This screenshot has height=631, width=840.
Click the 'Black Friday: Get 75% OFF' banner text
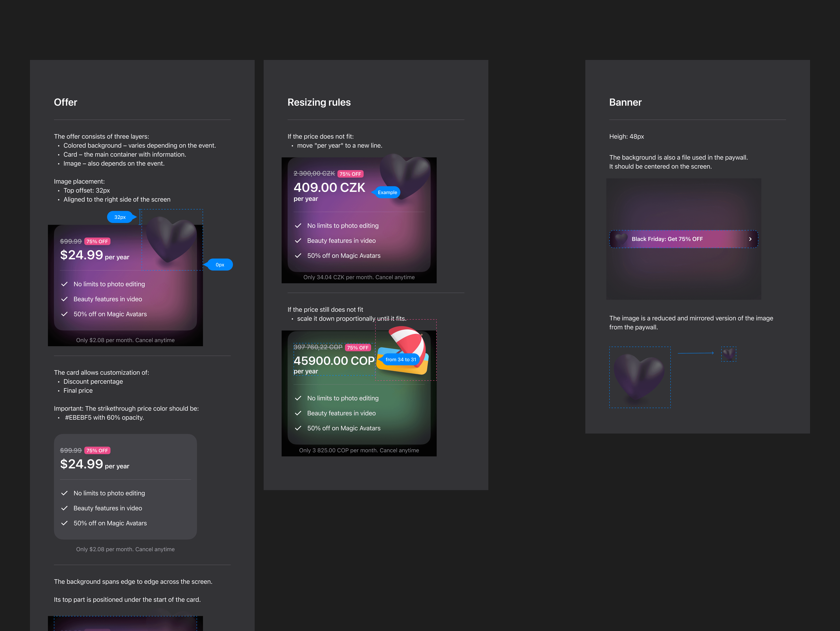(x=667, y=239)
